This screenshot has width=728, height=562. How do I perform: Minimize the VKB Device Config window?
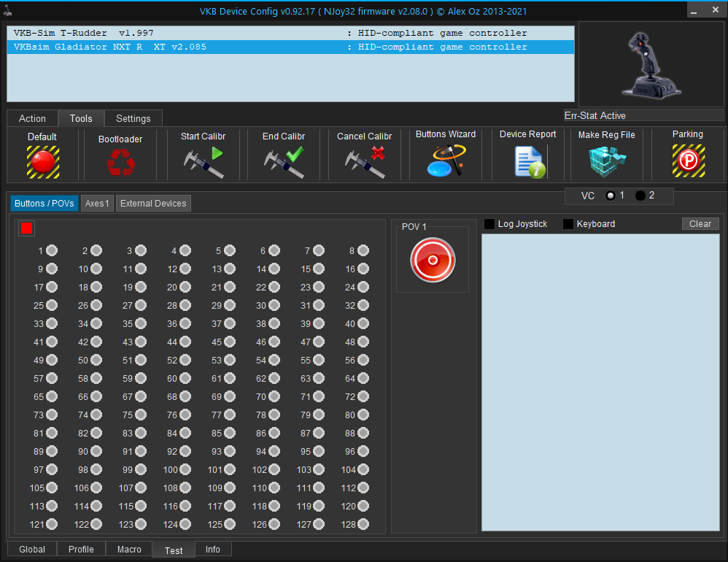[694, 11]
